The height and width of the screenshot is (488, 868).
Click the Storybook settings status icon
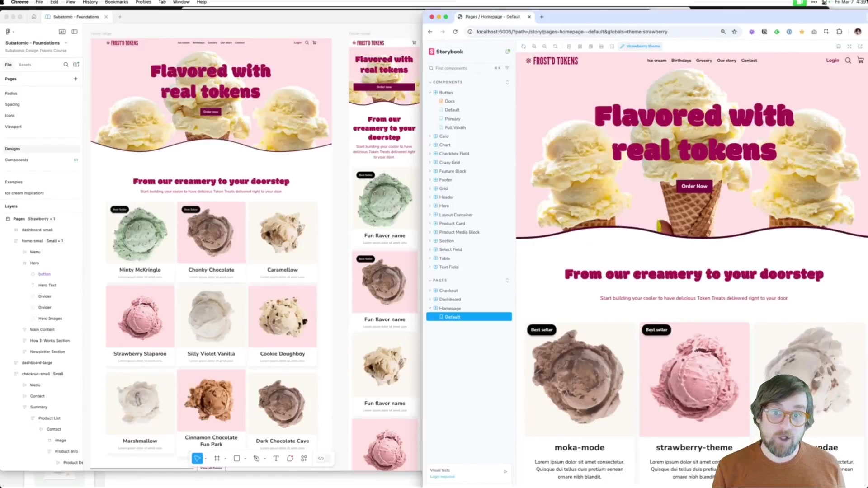(x=508, y=52)
